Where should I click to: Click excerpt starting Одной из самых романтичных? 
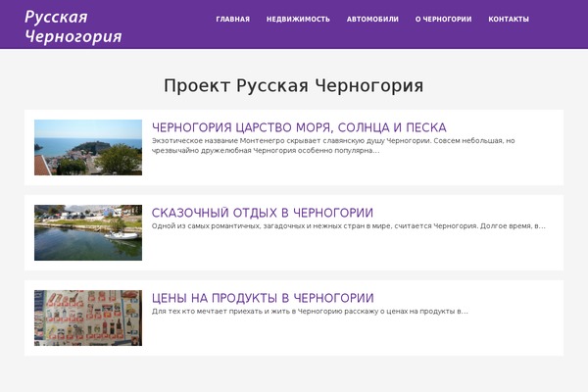point(348,225)
